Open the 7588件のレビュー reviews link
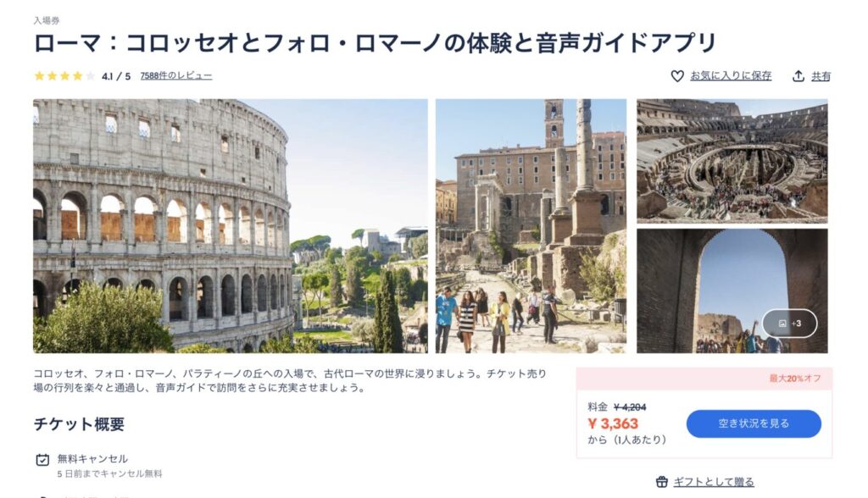The image size is (868, 498). [176, 76]
